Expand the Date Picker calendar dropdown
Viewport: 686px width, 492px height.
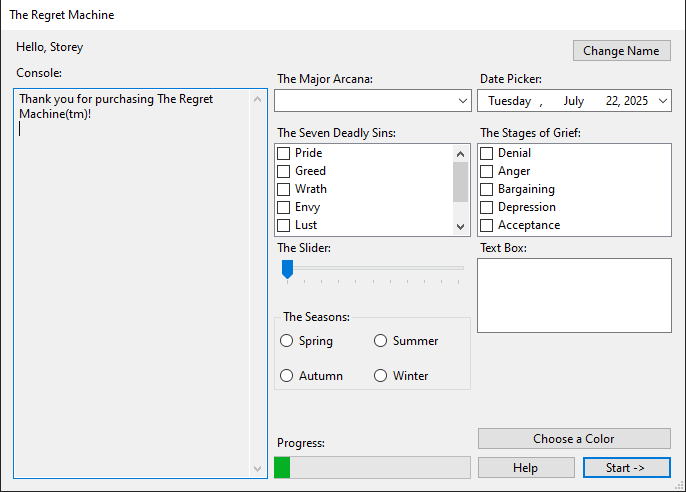(x=664, y=101)
